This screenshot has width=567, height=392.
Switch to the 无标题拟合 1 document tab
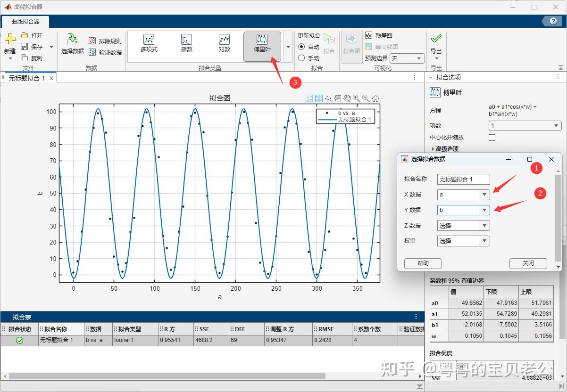(27, 77)
